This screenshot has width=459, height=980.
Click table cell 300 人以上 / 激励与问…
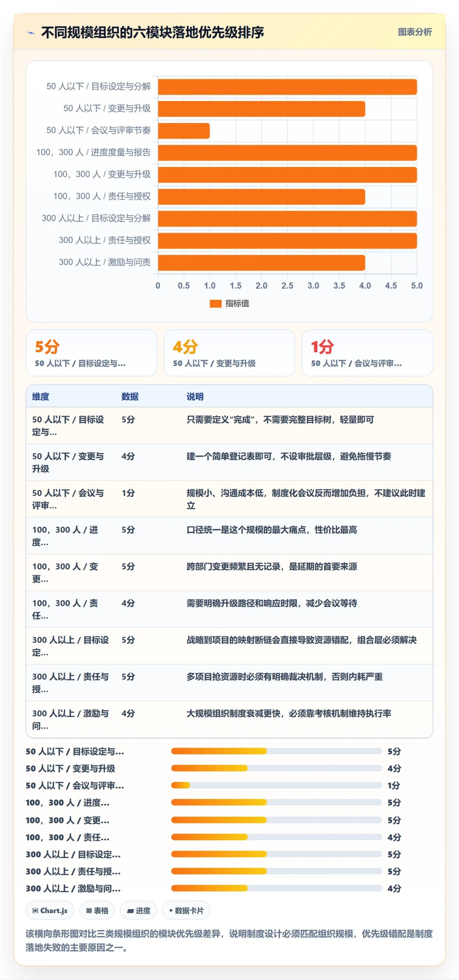[70, 720]
